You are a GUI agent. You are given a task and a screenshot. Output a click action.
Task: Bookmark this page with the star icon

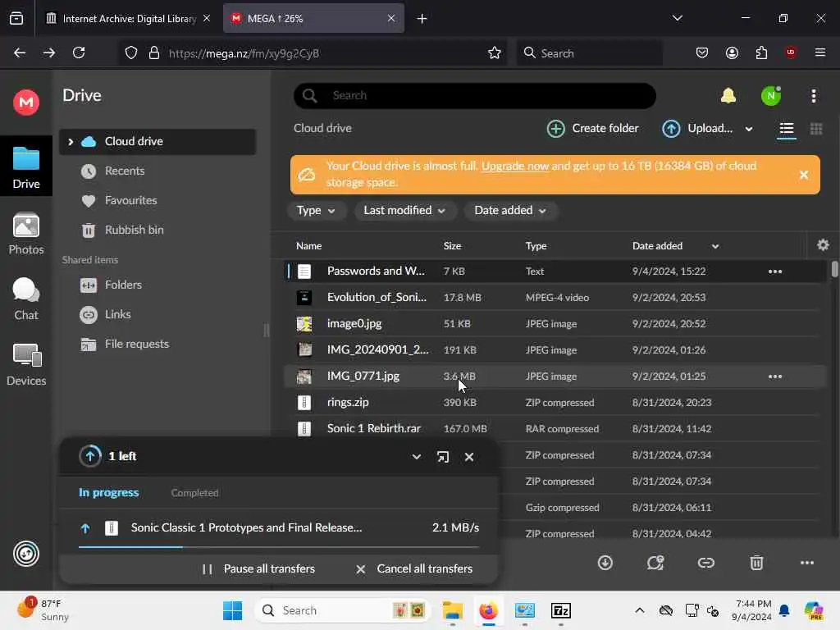[x=494, y=53]
